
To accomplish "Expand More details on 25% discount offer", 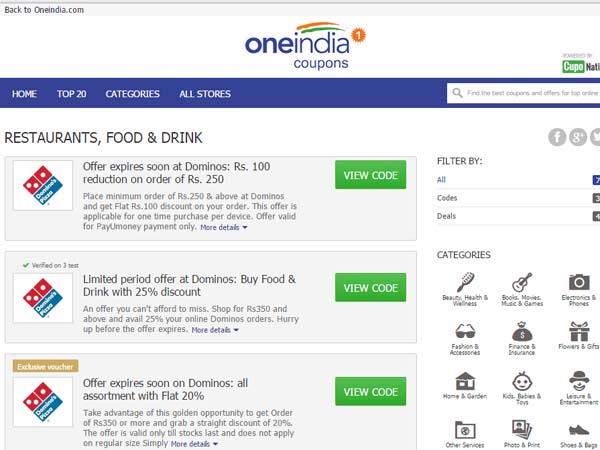I will (215, 330).
